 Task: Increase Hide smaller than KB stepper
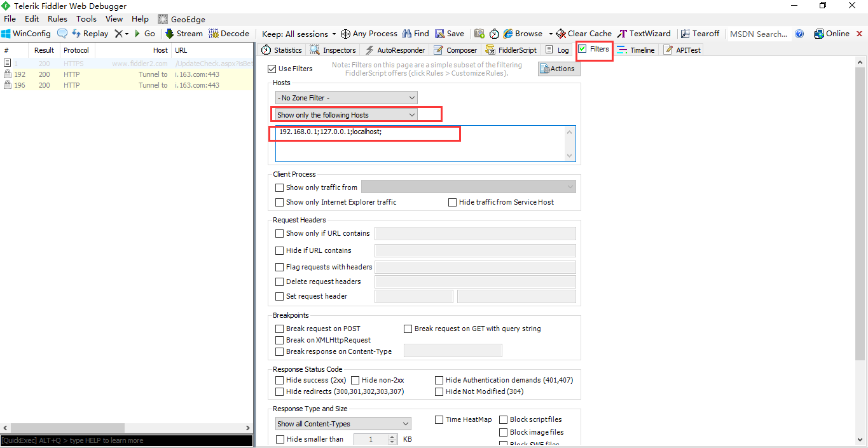point(392,437)
